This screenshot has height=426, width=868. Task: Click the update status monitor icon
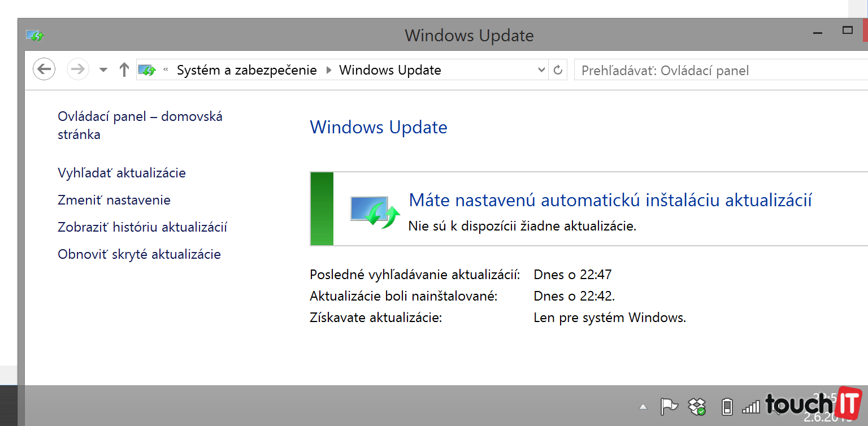point(375,211)
